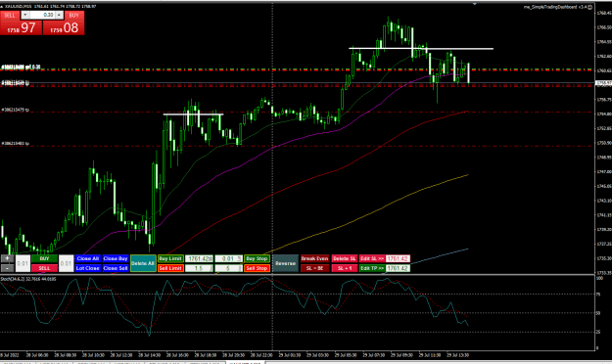Click the current price label 1758.97 on axis

tap(603, 83)
